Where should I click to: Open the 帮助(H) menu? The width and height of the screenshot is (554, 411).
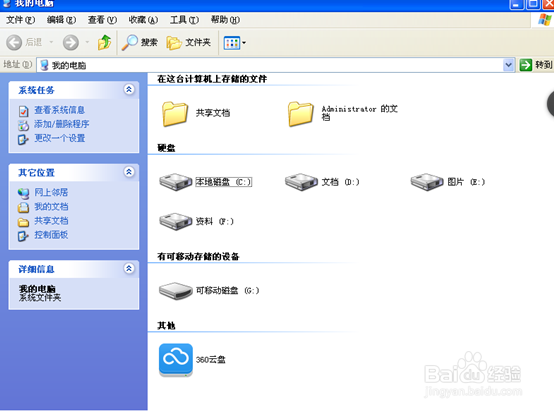(x=225, y=20)
